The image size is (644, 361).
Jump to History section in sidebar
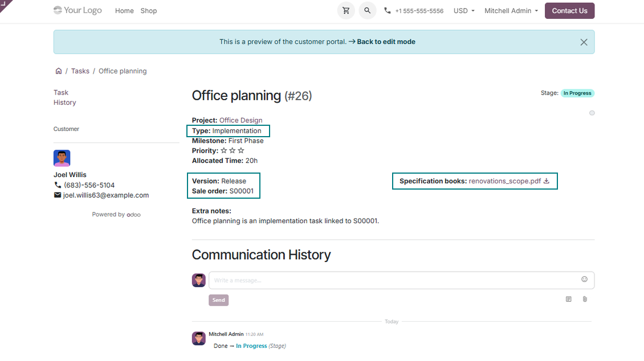(x=64, y=102)
